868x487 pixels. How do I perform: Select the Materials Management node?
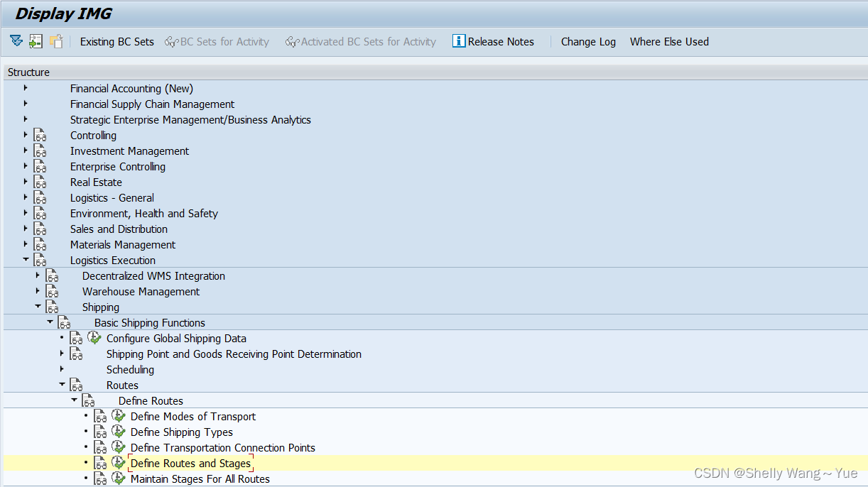(122, 244)
